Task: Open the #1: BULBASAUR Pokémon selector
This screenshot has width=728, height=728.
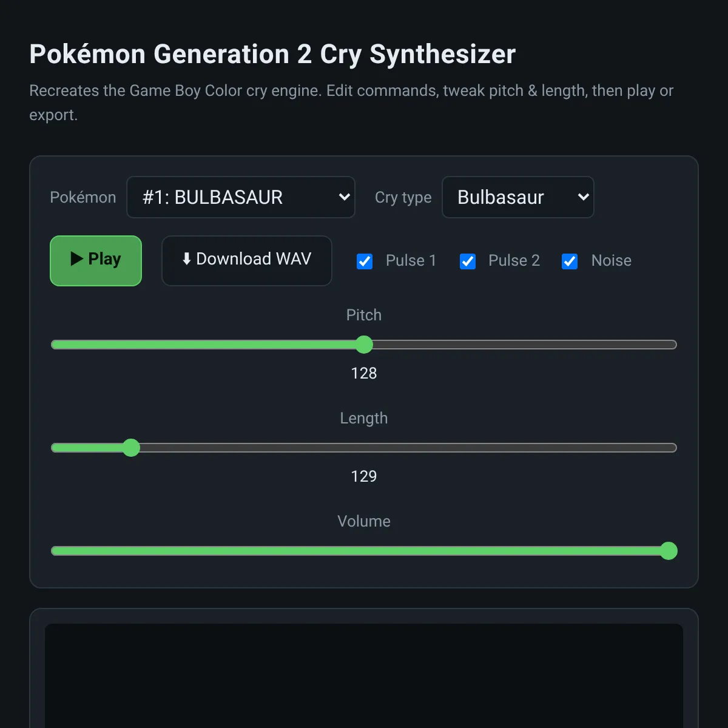Action: pyautogui.click(x=241, y=197)
